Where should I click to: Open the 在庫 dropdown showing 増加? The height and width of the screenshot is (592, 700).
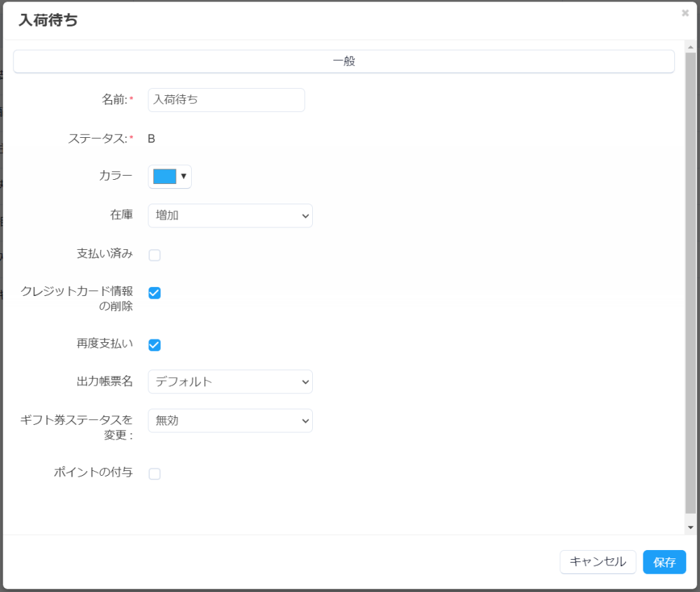(x=230, y=216)
